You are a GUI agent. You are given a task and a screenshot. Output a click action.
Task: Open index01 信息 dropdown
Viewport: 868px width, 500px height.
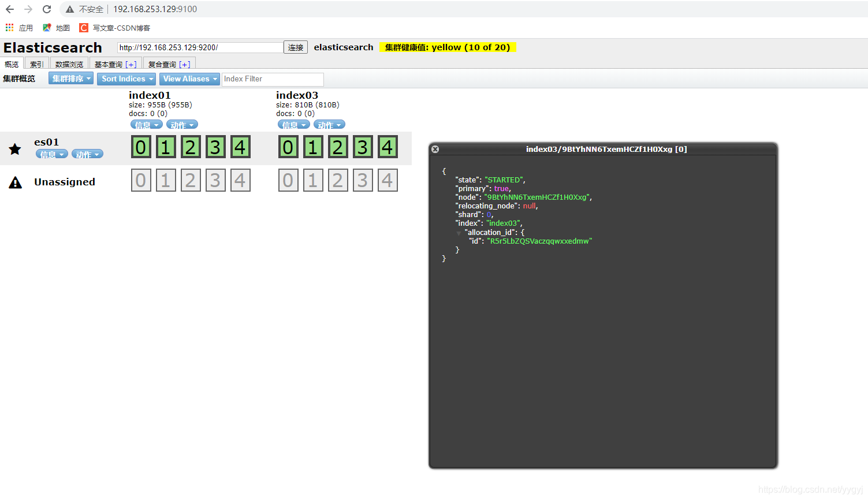147,125
